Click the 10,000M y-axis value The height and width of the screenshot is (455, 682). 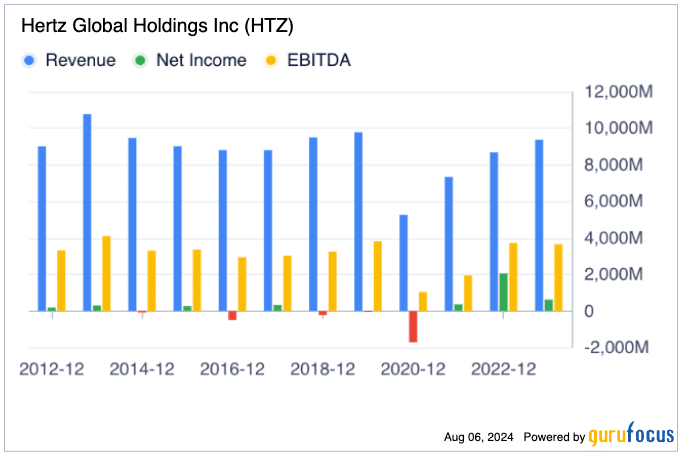(x=618, y=128)
